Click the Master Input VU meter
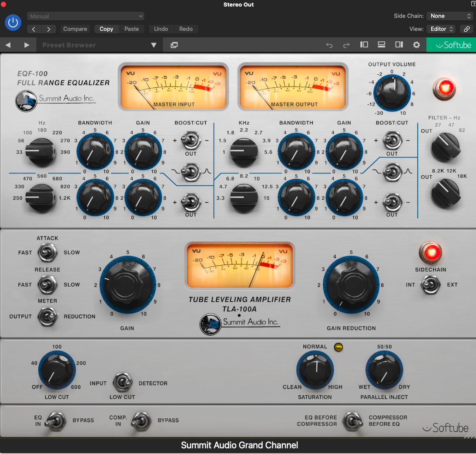 173,87
